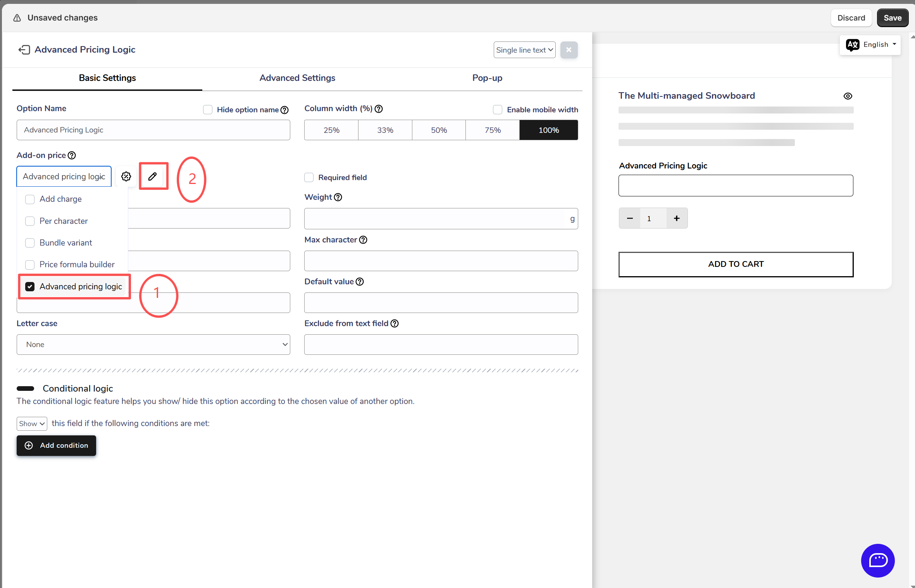
Task: Open the English language dropdown
Action: point(870,45)
